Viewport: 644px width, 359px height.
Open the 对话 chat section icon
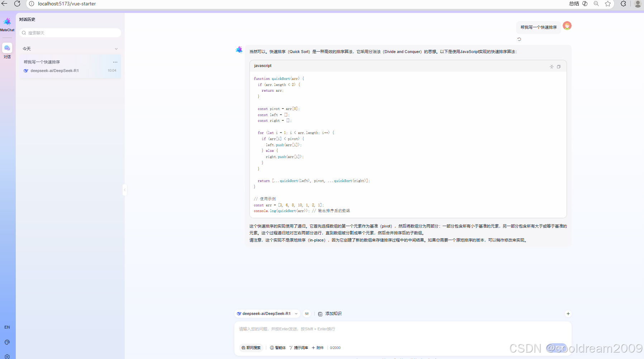tap(7, 48)
